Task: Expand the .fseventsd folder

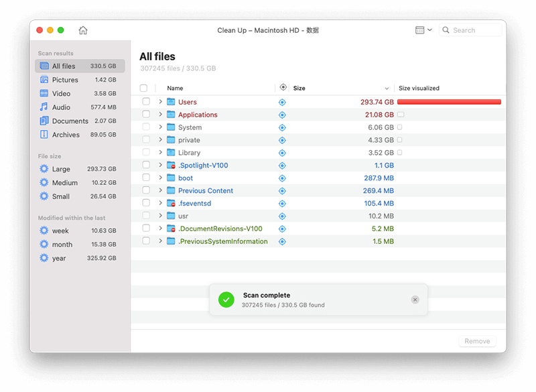Action: point(160,202)
